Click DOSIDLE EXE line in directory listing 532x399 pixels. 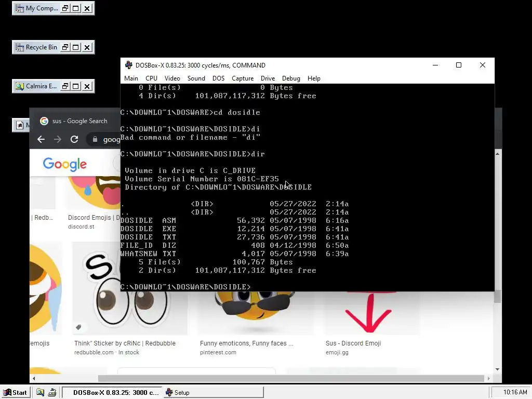(x=234, y=229)
